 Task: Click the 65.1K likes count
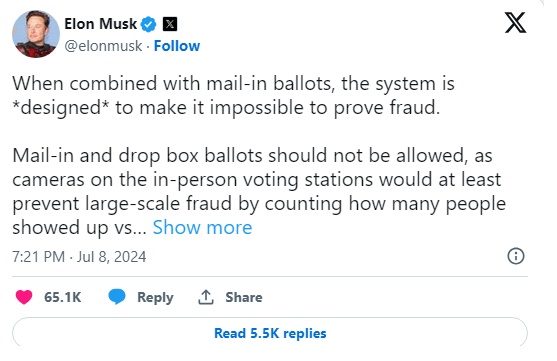pyautogui.click(x=63, y=297)
